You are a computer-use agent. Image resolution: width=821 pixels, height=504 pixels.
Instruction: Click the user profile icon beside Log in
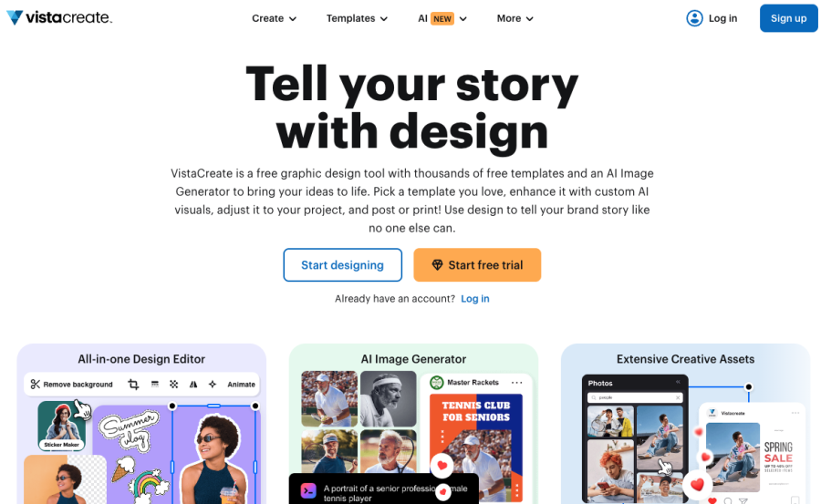pyautogui.click(x=694, y=18)
